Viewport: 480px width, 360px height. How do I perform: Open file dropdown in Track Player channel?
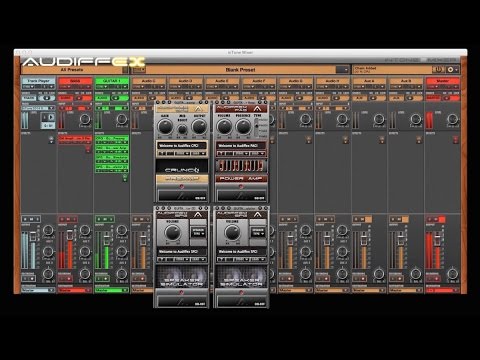pos(38,108)
